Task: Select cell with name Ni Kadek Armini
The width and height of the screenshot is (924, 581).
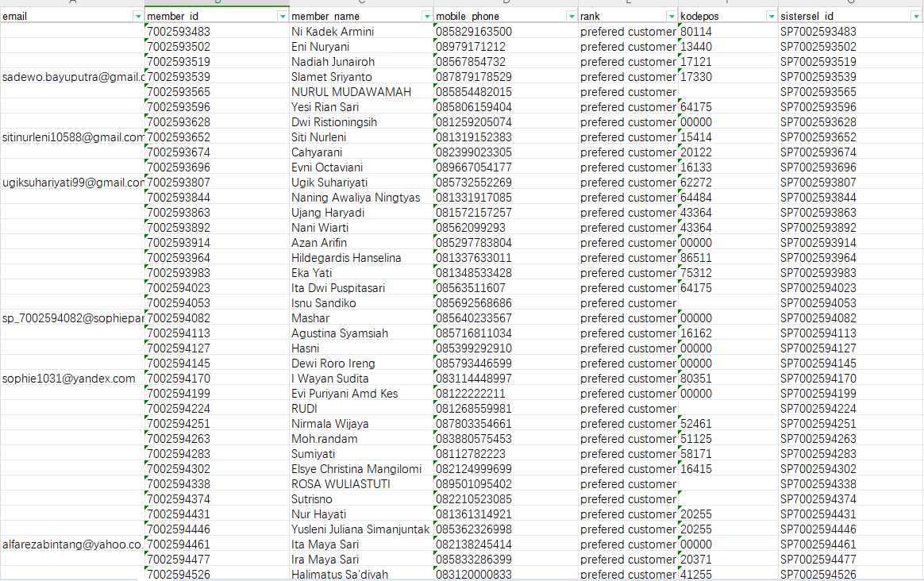Action: [x=361, y=32]
